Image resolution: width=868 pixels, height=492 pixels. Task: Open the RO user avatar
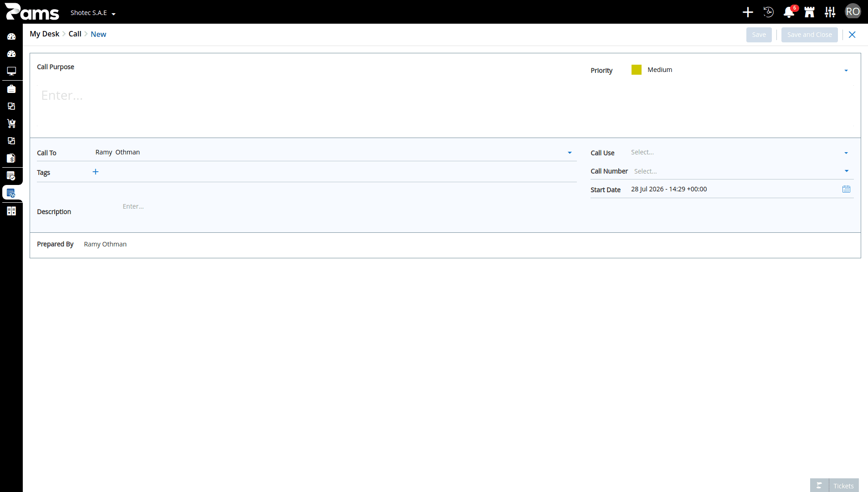click(853, 11)
